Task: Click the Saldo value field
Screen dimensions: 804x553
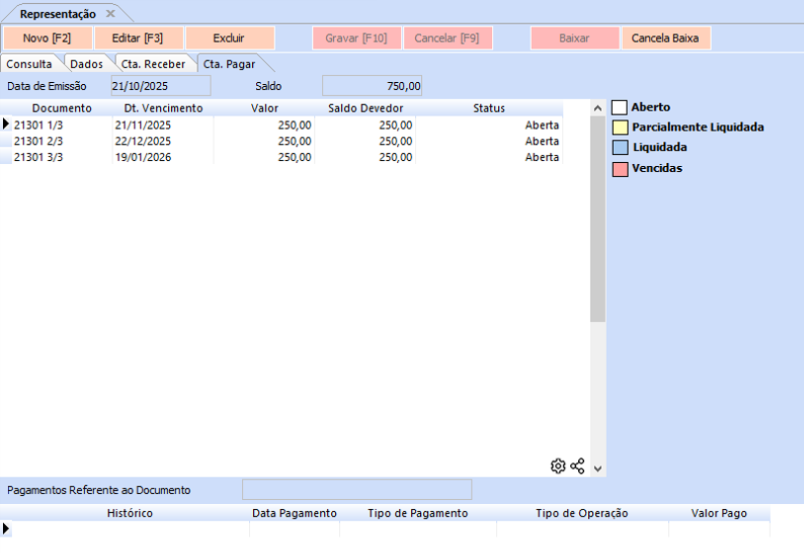Action: click(372, 86)
